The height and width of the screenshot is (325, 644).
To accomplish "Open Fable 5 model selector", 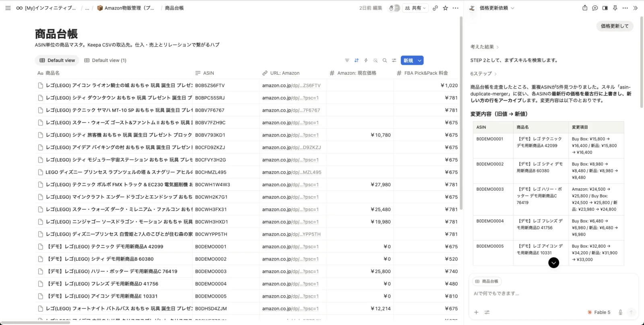I will tap(599, 312).
